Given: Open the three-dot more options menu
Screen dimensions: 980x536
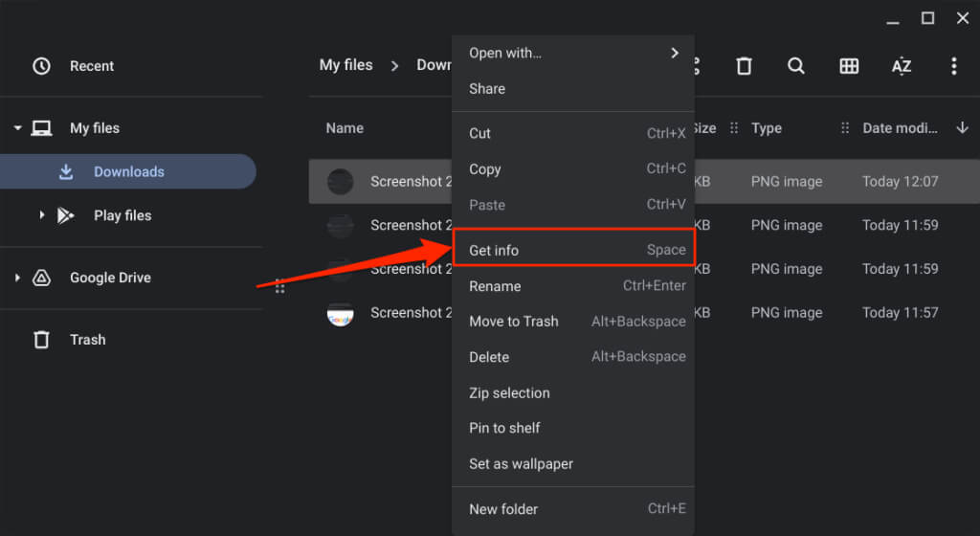Looking at the screenshot, I should tap(953, 66).
